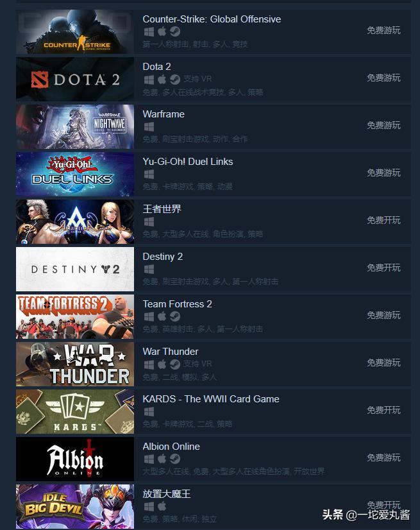Image resolution: width=420 pixels, height=530 pixels.
Task: Open the 王者世界 game title
Action: pyautogui.click(x=162, y=209)
